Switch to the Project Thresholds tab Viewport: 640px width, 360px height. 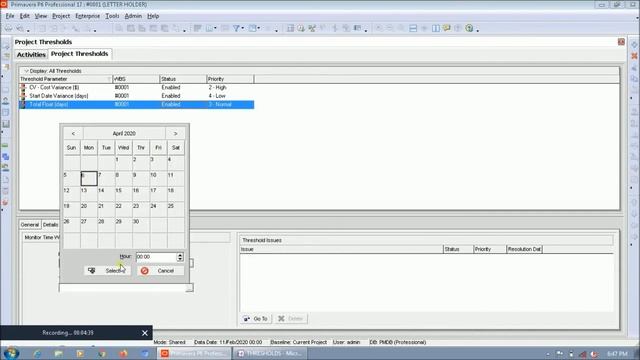pyautogui.click(x=80, y=54)
